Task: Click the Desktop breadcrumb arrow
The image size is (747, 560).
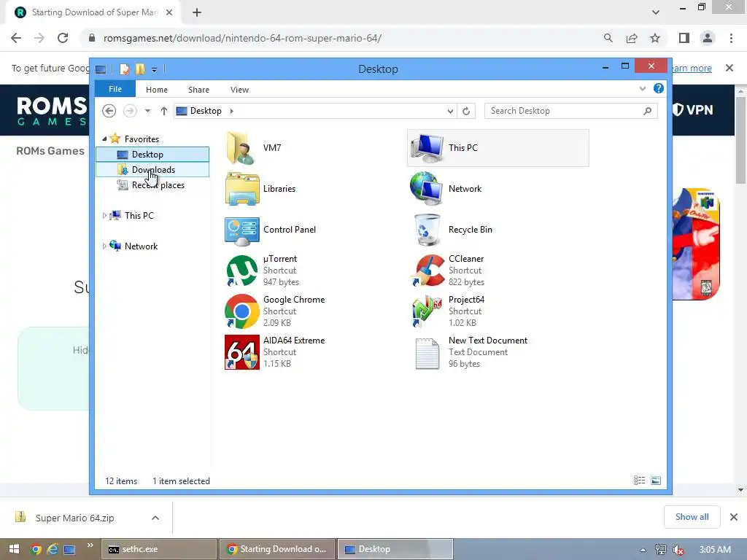Action: pos(231,111)
